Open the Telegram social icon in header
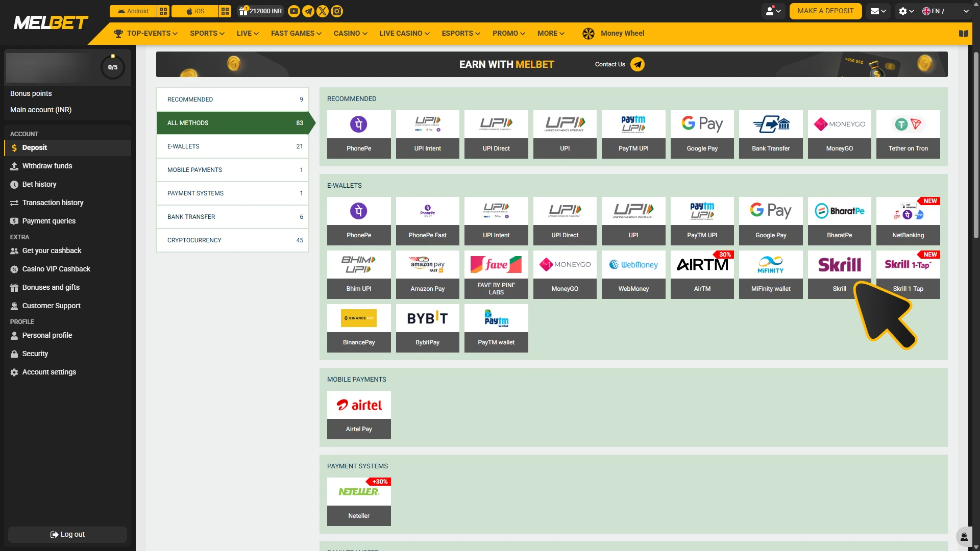Viewport: 980px width, 551px height. coord(308,11)
